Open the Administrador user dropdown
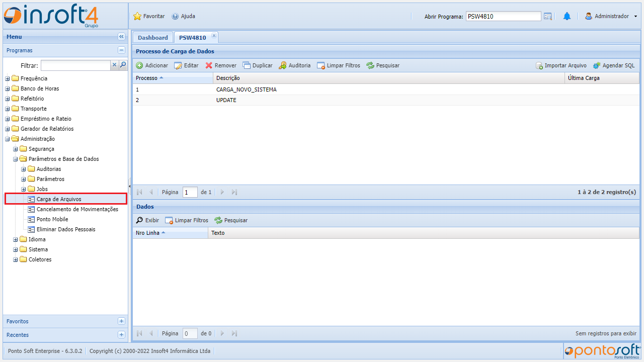Viewport: 644px width, 362px height. point(611,16)
